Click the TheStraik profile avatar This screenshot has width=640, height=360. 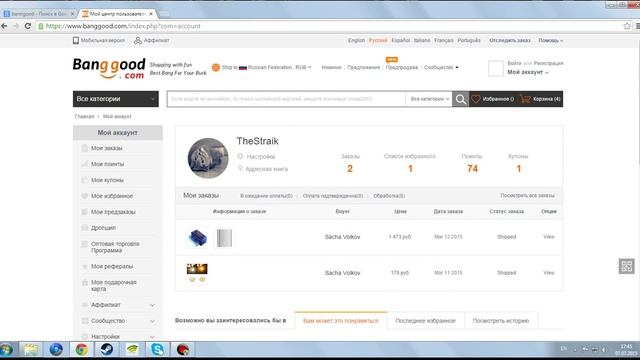click(208, 158)
